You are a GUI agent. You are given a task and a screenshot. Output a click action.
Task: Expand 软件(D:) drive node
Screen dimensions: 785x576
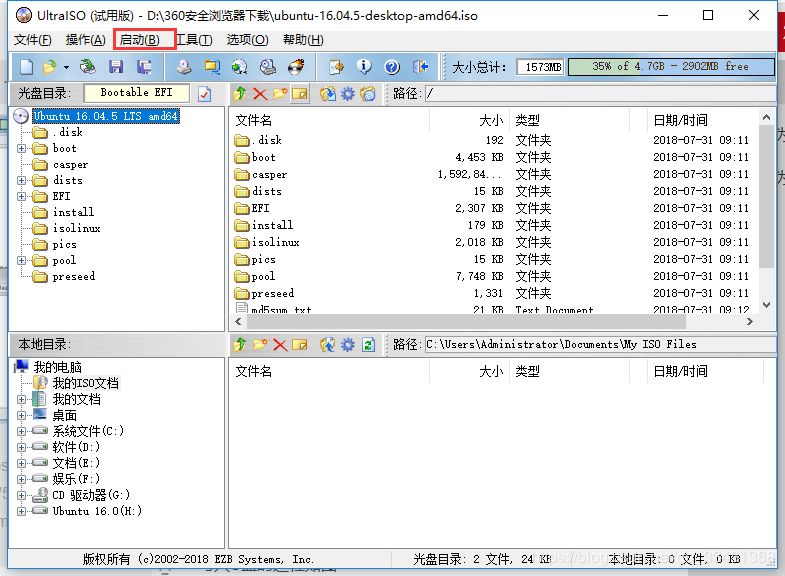[22, 447]
